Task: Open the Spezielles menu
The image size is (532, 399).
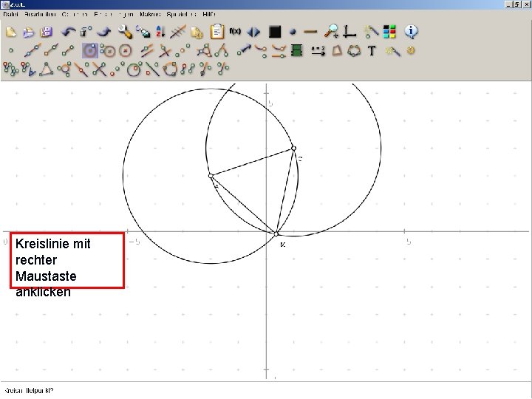Action: [182, 14]
